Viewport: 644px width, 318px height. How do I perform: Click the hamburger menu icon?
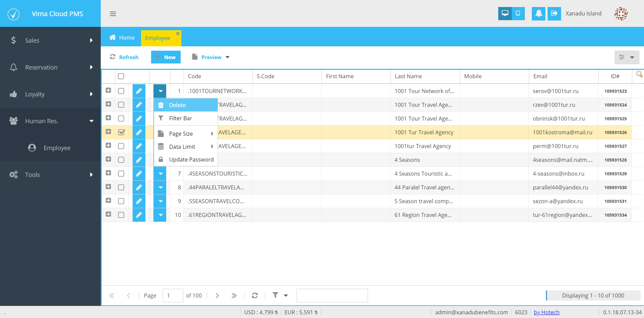point(113,14)
